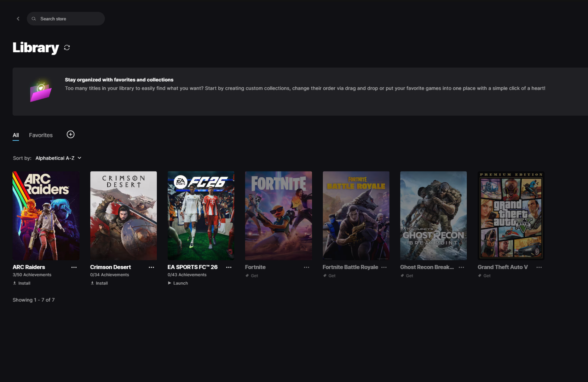Screen dimensions: 588x382
Task: Click the Launch play icon for FC 26
Action: [169, 283]
